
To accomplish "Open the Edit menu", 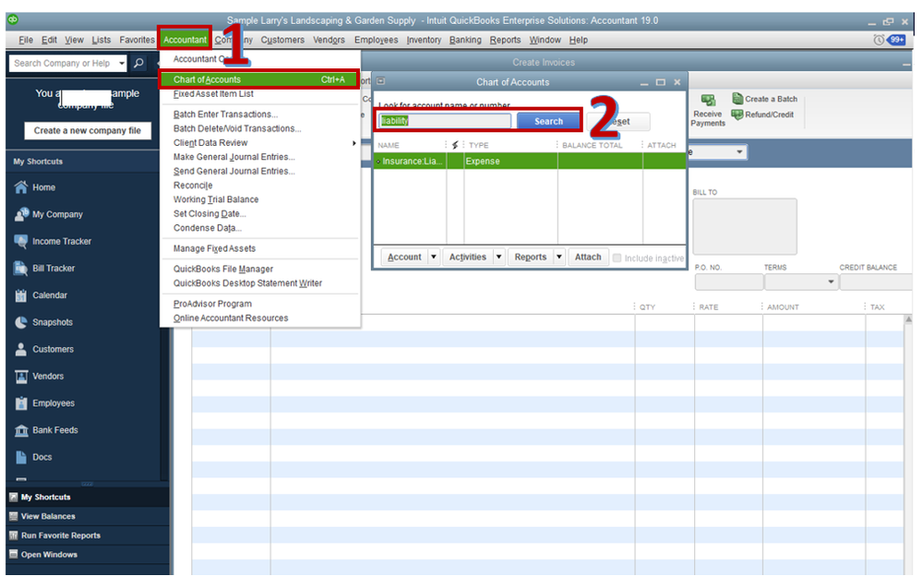I will pyautogui.click(x=50, y=40).
